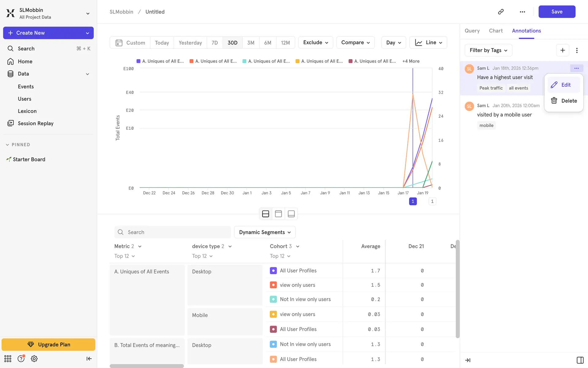Copy report link with the chain icon

point(501,12)
